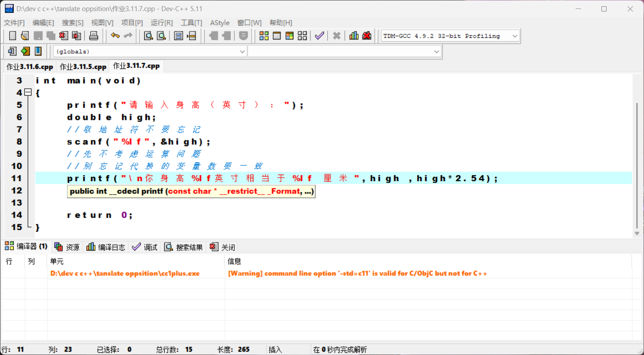Open the 文件[F] menu
The image size is (644, 355).
pos(14,23)
